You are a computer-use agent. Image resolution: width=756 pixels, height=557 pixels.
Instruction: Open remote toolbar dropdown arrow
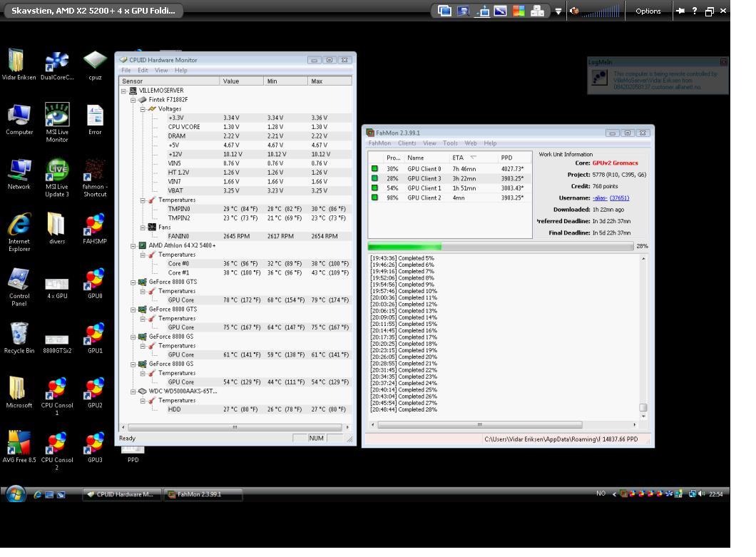click(558, 11)
